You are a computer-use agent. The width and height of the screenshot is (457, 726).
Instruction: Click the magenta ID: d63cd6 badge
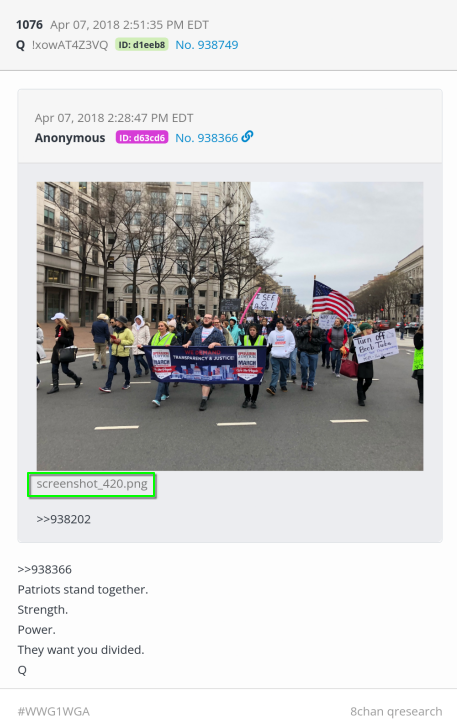pyautogui.click(x=142, y=138)
